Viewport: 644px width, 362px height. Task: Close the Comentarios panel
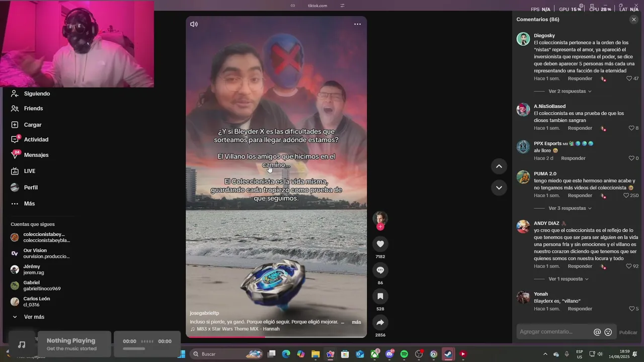tap(633, 20)
